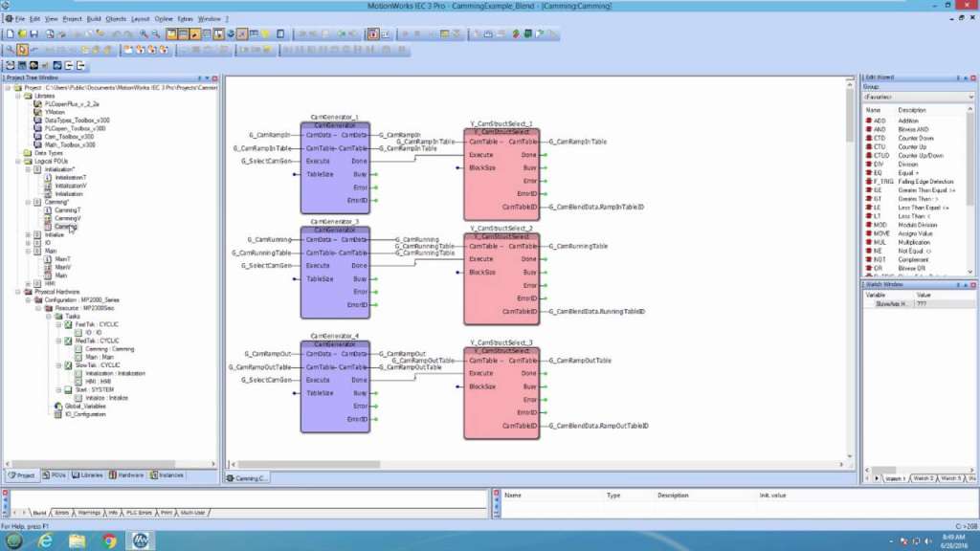Viewport: 980px width, 551px height.
Task: Click the YMotion library icon
Action: tap(37, 112)
